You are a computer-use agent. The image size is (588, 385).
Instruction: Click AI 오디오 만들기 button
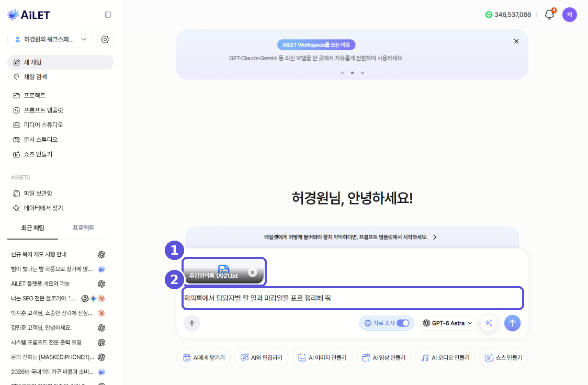[445, 358]
